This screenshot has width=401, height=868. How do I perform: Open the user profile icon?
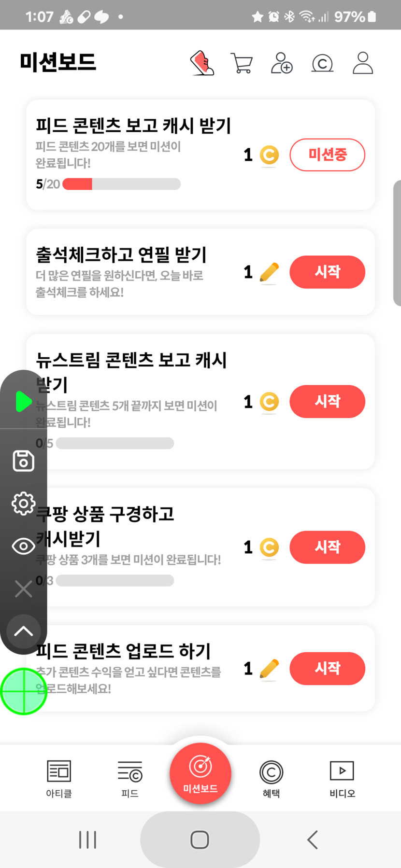click(x=363, y=63)
